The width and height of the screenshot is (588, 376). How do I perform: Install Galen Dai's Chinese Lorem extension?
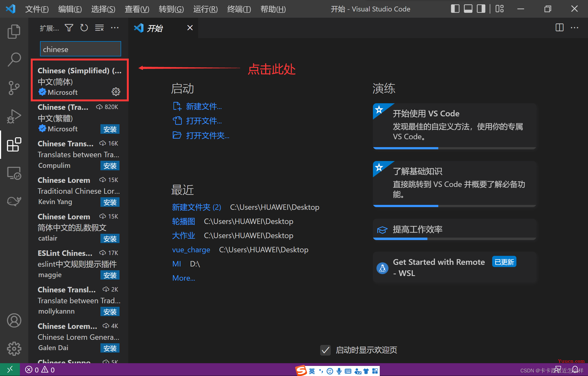(110, 348)
